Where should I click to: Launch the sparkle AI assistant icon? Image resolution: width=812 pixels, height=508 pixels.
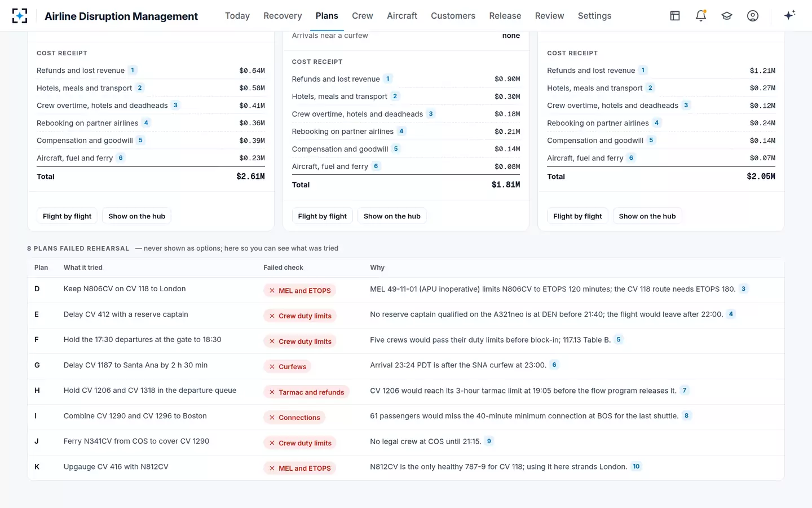[x=789, y=15]
